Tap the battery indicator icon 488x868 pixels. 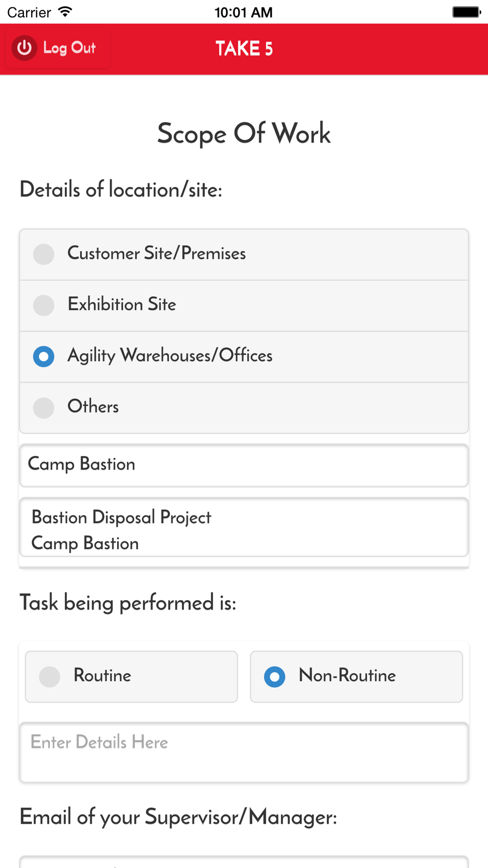tap(467, 12)
